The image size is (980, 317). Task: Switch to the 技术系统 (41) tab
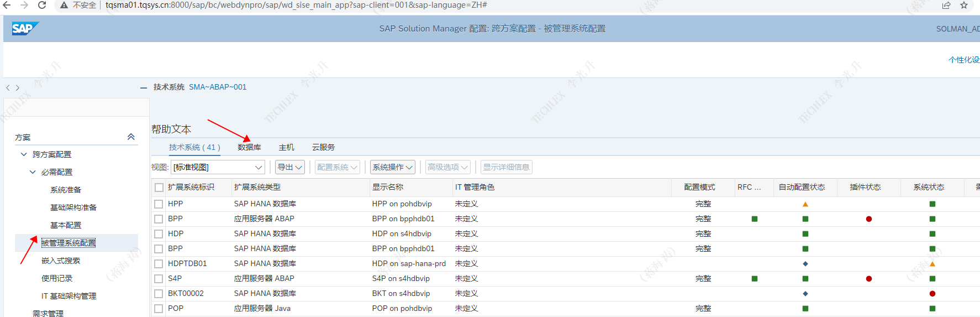point(194,147)
